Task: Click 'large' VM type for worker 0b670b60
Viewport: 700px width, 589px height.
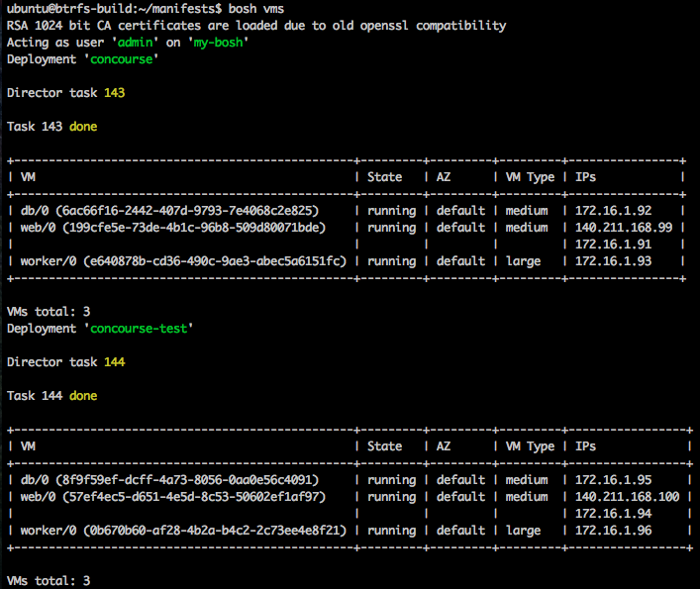Action: [x=523, y=531]
